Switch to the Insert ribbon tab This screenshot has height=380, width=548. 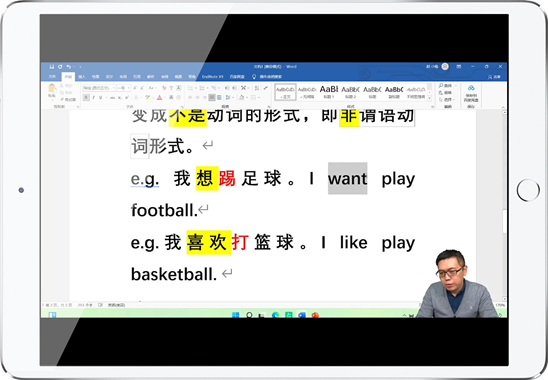[x=82, y=77]
